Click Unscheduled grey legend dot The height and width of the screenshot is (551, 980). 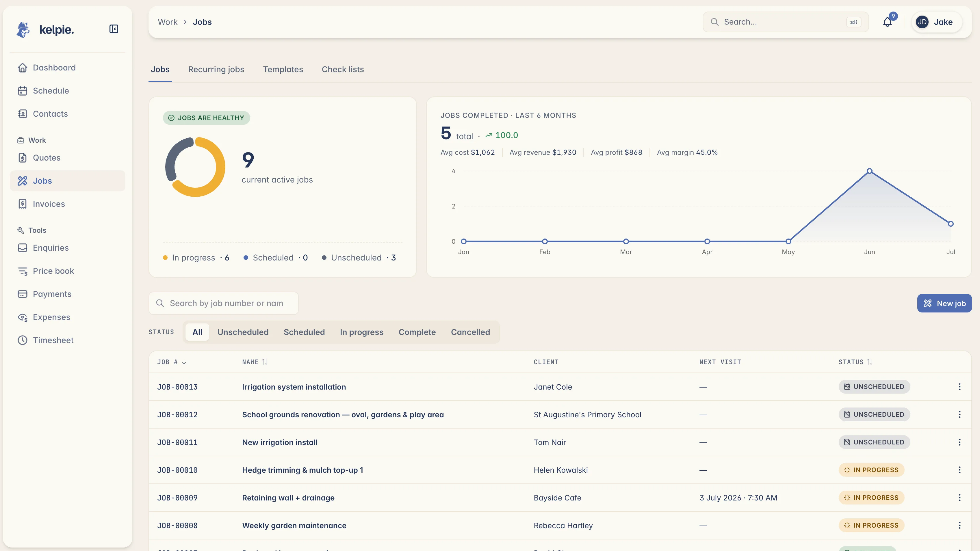point(324,258)
